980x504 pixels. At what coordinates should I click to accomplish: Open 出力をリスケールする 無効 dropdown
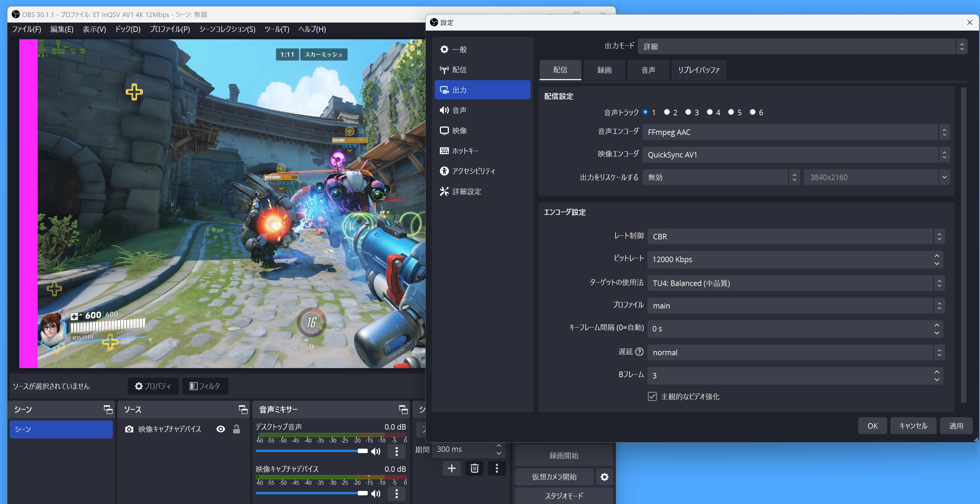click(721, 177)
